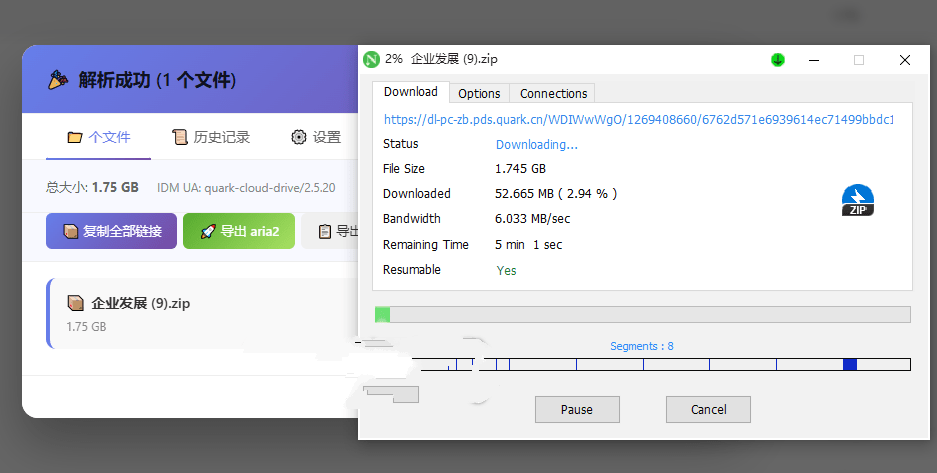
Task: Click the Downloading... status text
Action: pos(537,145)
